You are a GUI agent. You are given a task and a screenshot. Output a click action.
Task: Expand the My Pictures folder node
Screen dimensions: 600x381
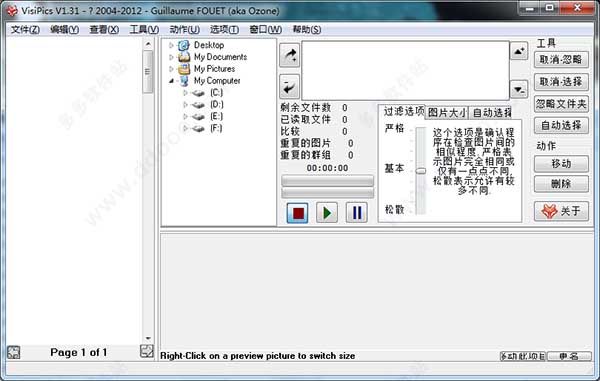pyautogui.click(x=171, y=69)
